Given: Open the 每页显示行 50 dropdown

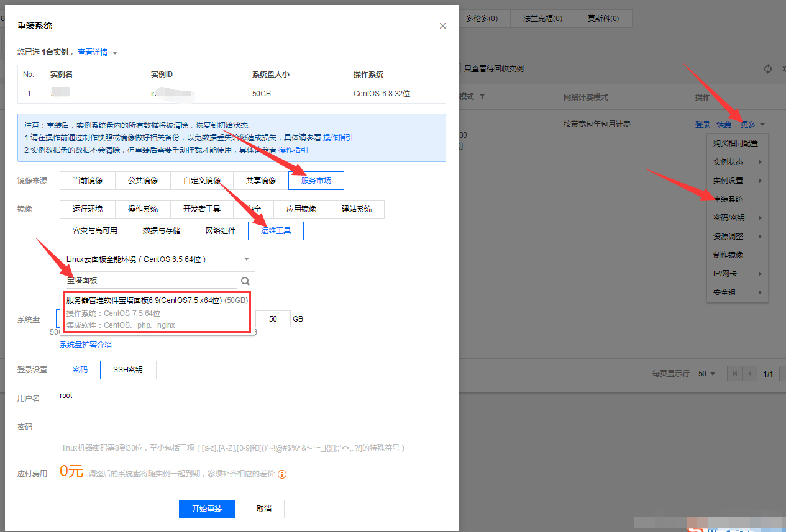Looking at the screenshot, I should pos(706,374).
